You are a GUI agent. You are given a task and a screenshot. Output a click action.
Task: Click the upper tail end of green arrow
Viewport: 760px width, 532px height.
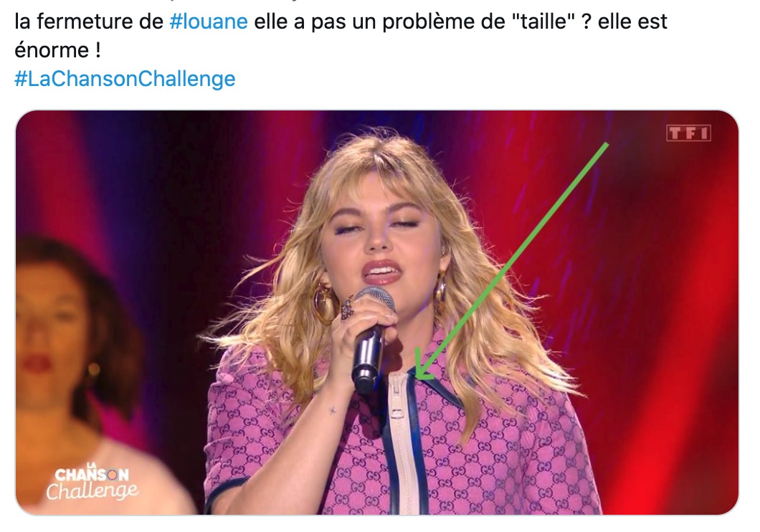606,144
